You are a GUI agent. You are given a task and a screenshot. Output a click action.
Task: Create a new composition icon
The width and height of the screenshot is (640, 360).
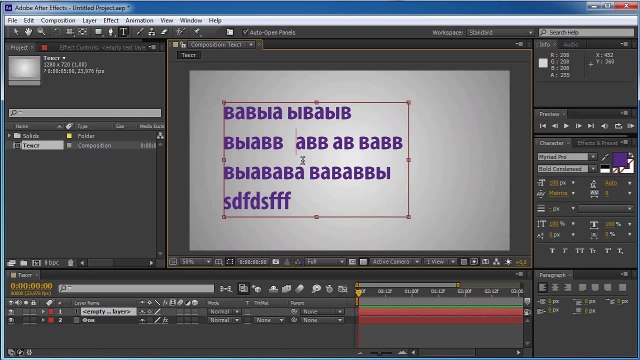(x=36, y=263)
